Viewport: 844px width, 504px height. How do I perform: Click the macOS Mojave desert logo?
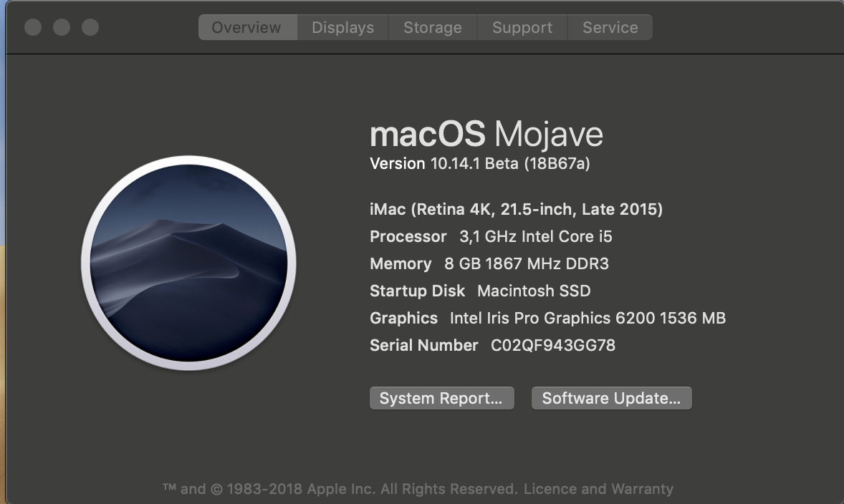[x=188, y=263]
